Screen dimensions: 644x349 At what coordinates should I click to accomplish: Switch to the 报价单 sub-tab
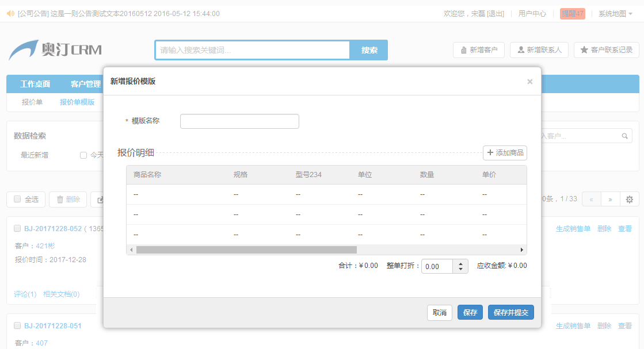(32, 102)
